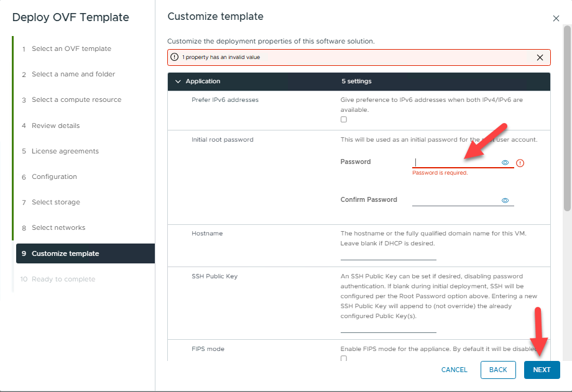Collapse the Application settings section

178,81
